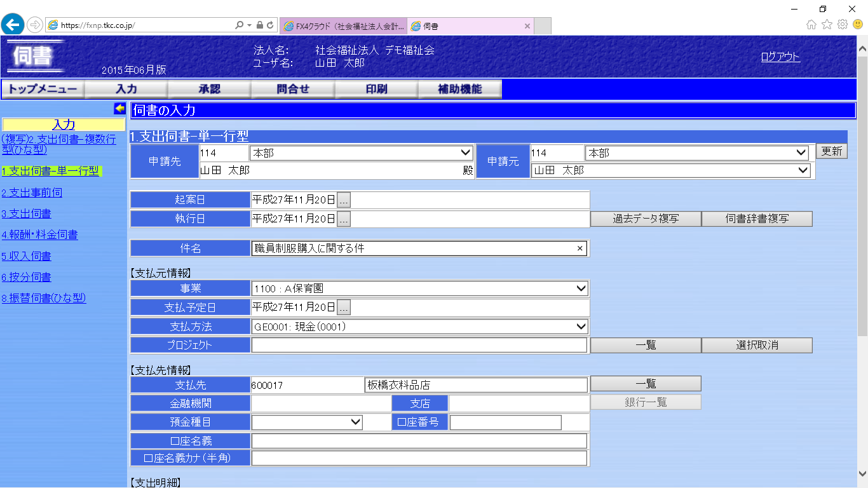Click the 口座名義 input field
The image size is (868, 488).
[x=419, y=441]
